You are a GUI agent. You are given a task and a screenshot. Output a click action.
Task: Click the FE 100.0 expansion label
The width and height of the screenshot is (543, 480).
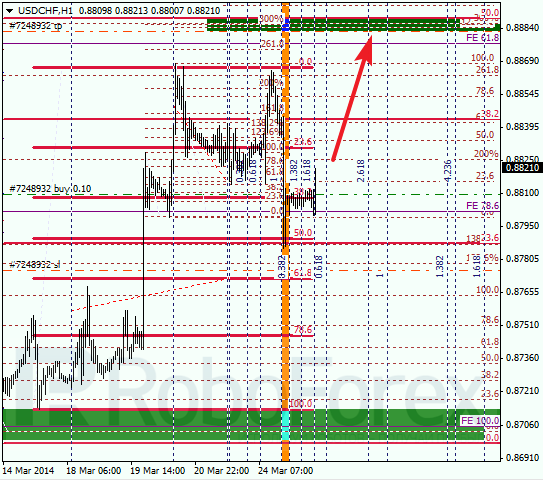(x=480, y=421)
